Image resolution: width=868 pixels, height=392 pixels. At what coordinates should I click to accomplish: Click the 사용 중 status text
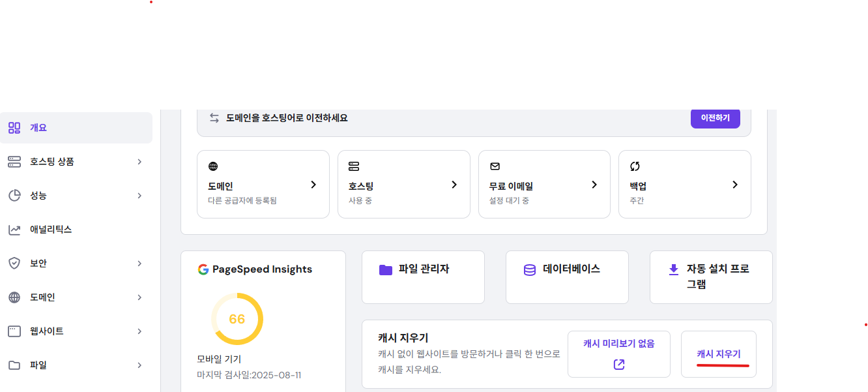point(360,201)
